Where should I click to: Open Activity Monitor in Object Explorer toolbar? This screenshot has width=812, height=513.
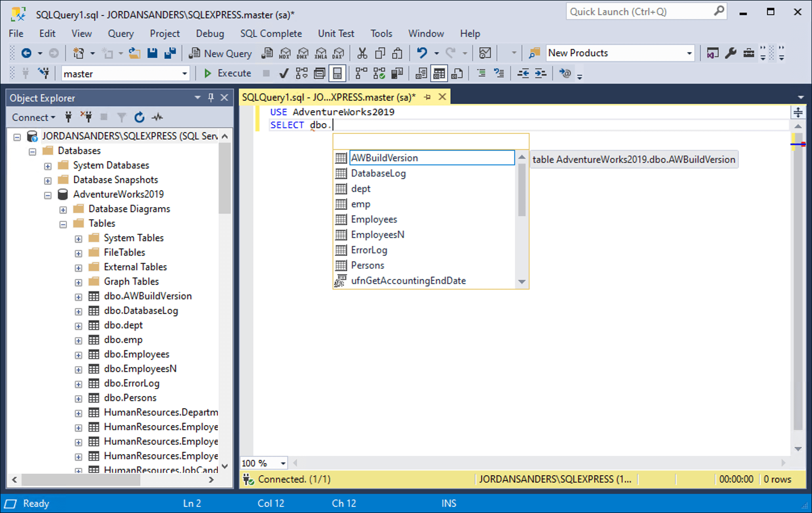pyautogui.click(x=157, y=117)
